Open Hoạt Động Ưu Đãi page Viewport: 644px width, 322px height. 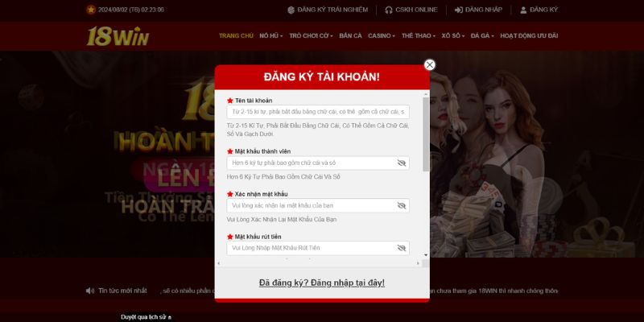[x=529, y=35]
